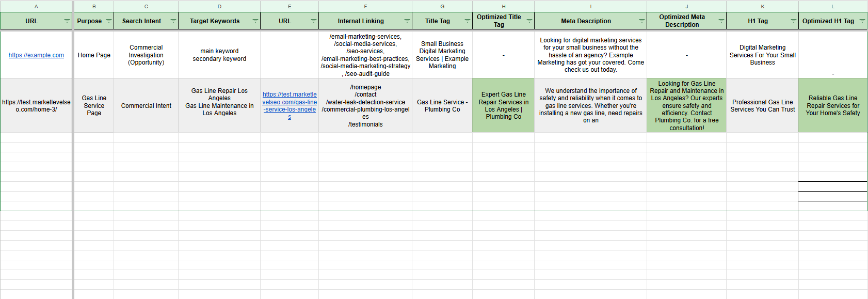Image resolution: width=868 pixels, height=299 pixels.
Task: Select green 'Expert Gas Line Repair Services' cell
Action: point(504,105)
